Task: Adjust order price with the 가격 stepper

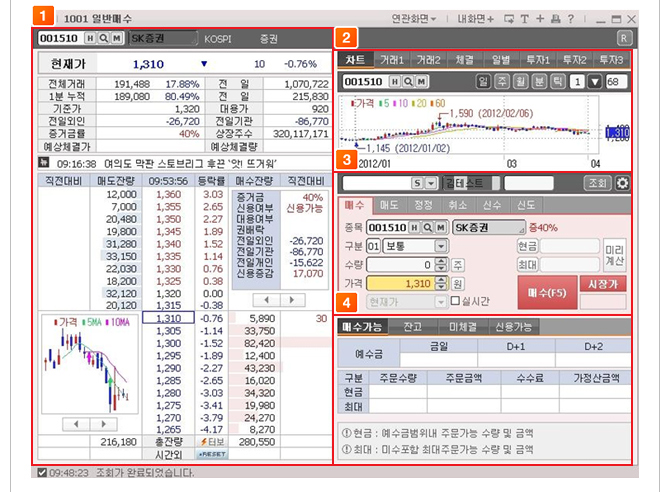Action: 441,283
